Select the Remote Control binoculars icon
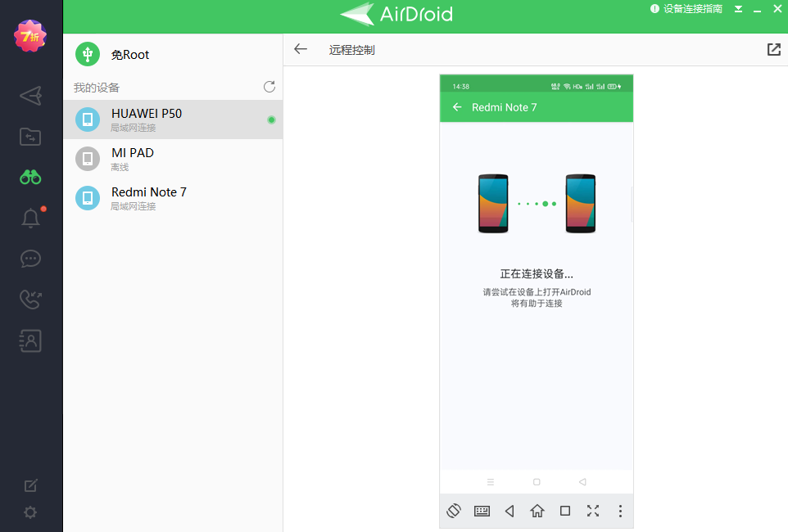This screenshot has width=788, height=532. [x=30, y=178]
